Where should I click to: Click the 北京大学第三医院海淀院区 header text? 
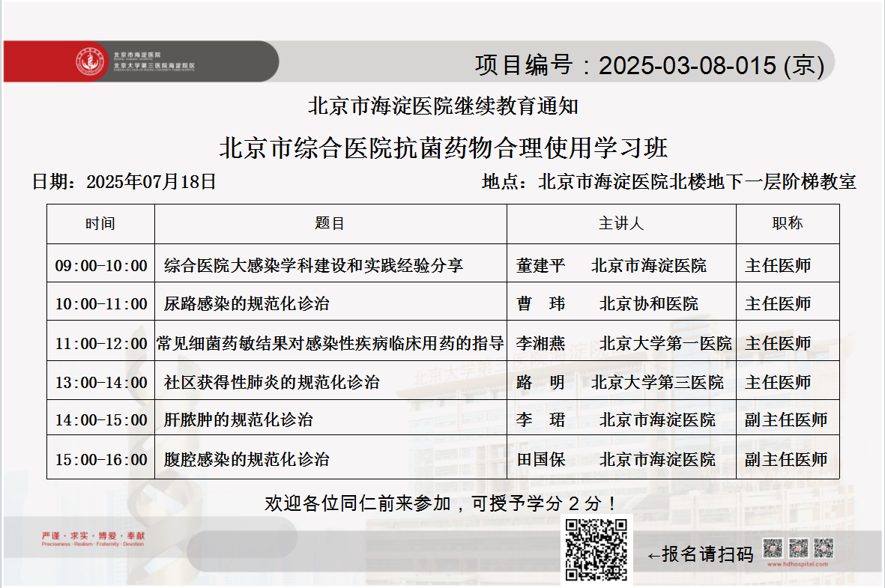point(154,66)
